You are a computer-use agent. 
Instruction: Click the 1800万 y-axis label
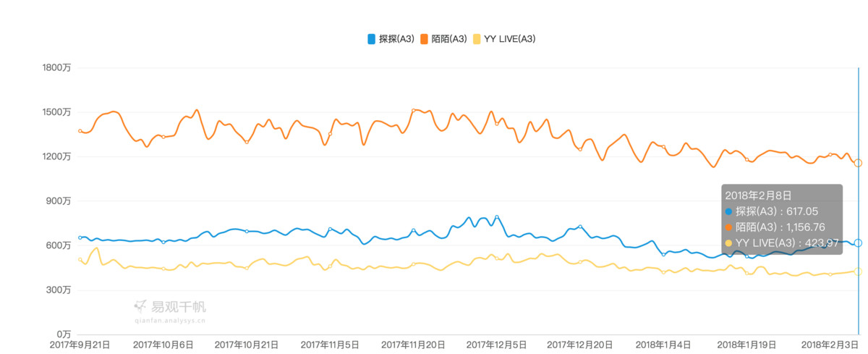pyautogui.click(x=57, y=67)
